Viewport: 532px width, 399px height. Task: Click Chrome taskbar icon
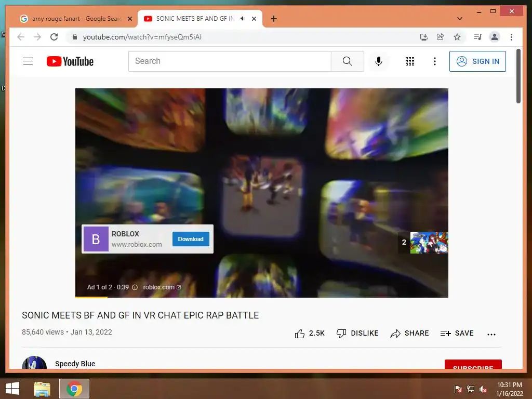74,389
